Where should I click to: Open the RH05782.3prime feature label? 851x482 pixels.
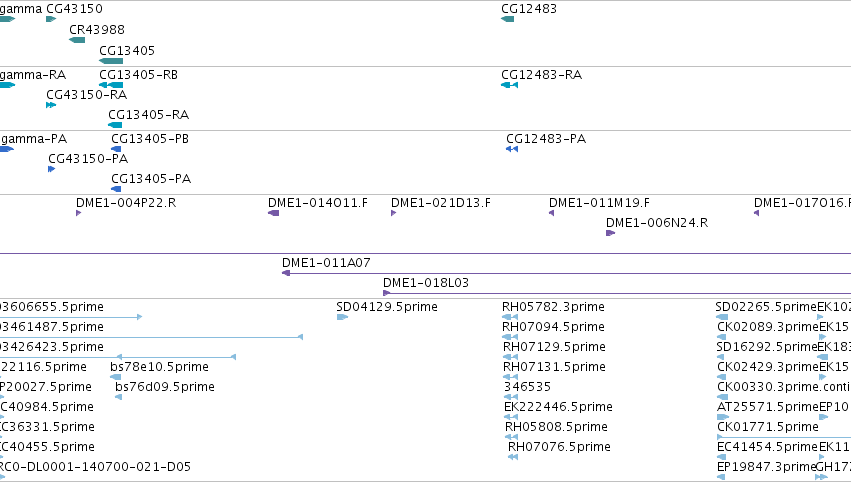point(553,307)
